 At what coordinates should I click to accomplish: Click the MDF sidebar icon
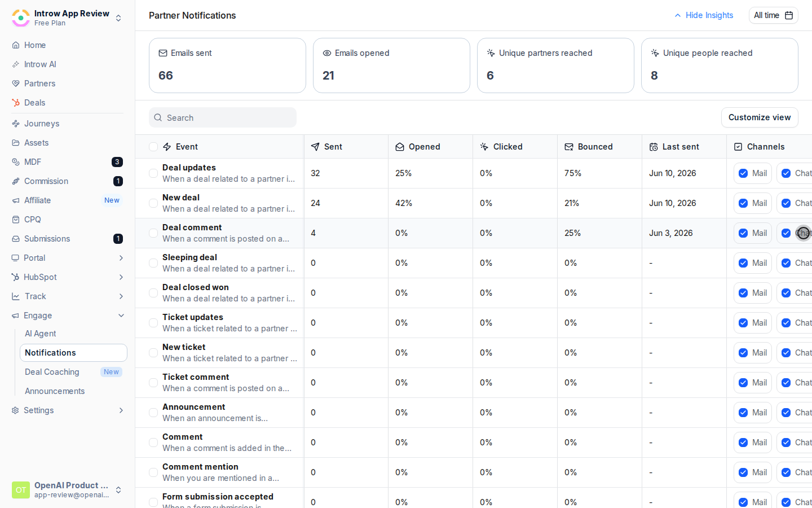(16, 162)
